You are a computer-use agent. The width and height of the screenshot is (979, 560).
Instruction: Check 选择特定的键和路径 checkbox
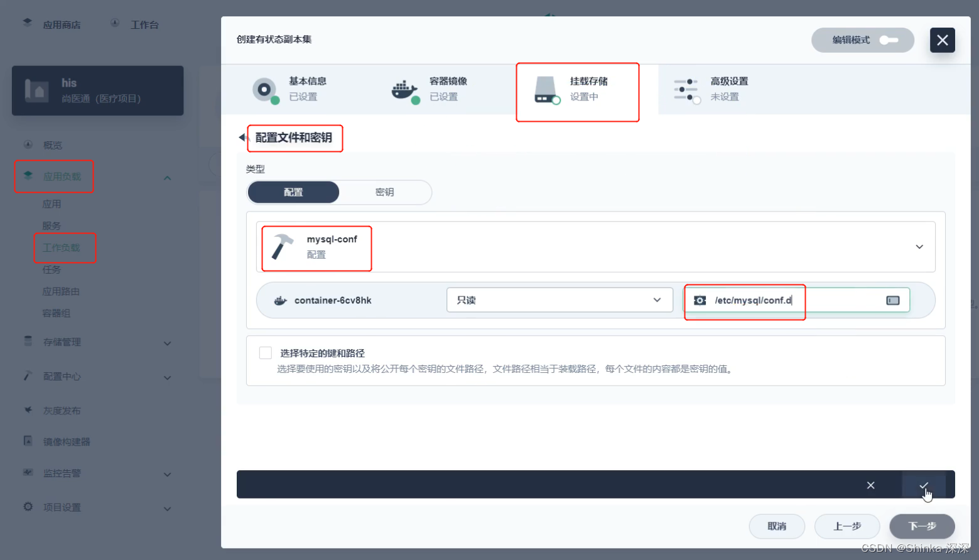click(266, 353)
